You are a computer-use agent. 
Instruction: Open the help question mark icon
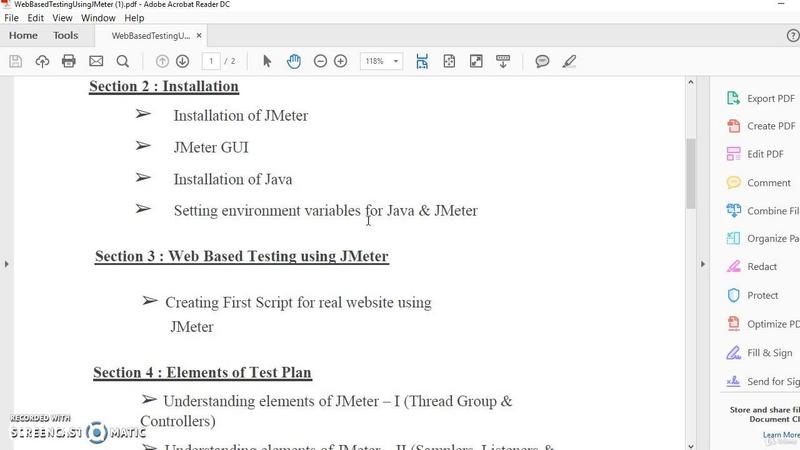pyautogui.click(x=793, y=36)
